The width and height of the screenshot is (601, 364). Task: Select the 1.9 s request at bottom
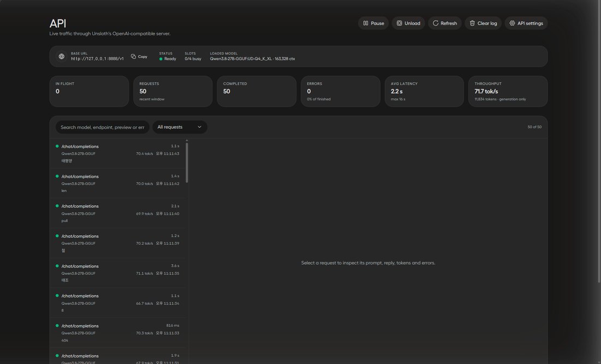click(x=117, y=356)
